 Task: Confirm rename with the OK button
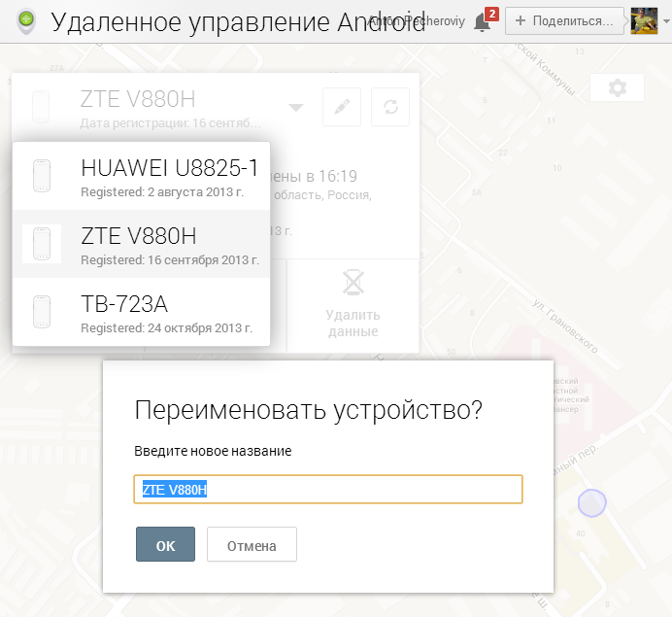click(x=165, y=544)
